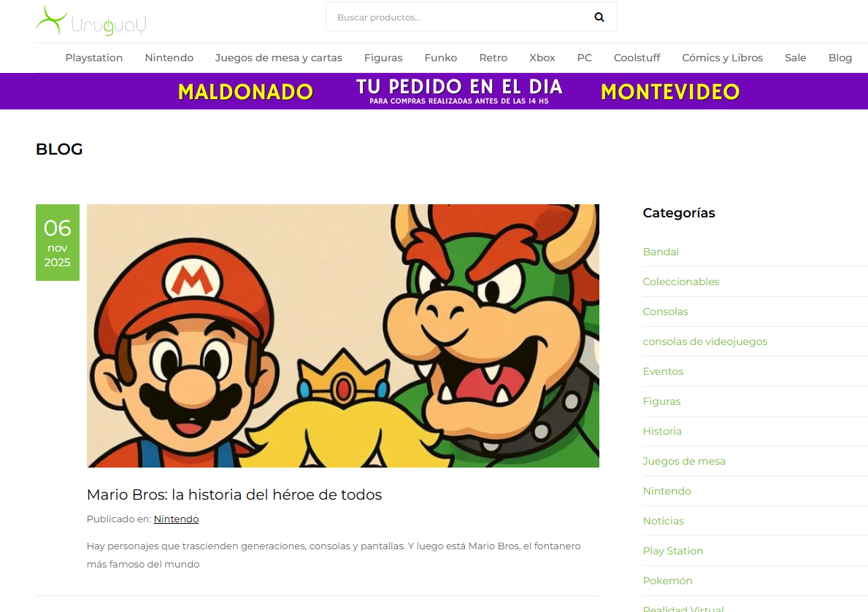Click the search magnifier icon

click(x=599, y=16)
